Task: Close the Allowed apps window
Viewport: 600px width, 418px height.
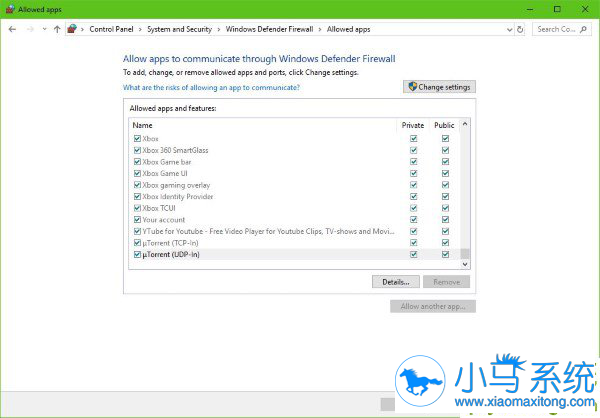Action: pyautogui.click(x=585, y=9)
